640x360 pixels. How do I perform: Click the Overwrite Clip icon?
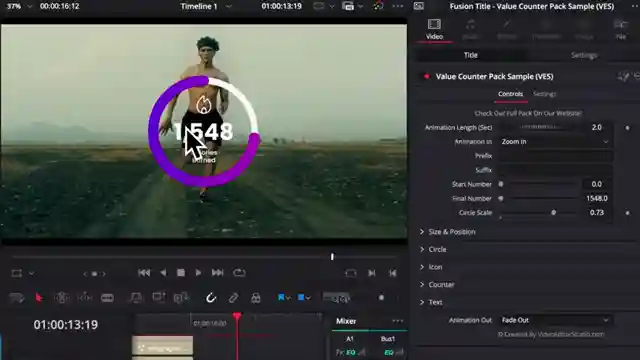tap(159, 298)
